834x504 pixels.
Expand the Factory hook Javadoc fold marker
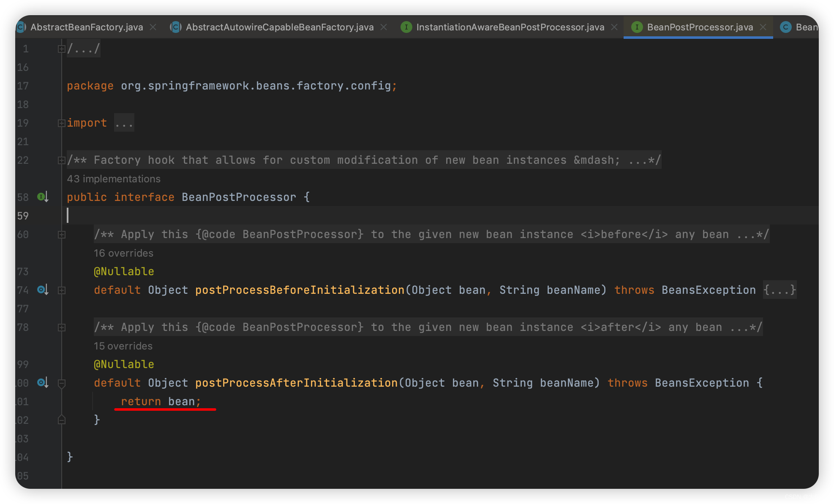click(x=61, y=160)
